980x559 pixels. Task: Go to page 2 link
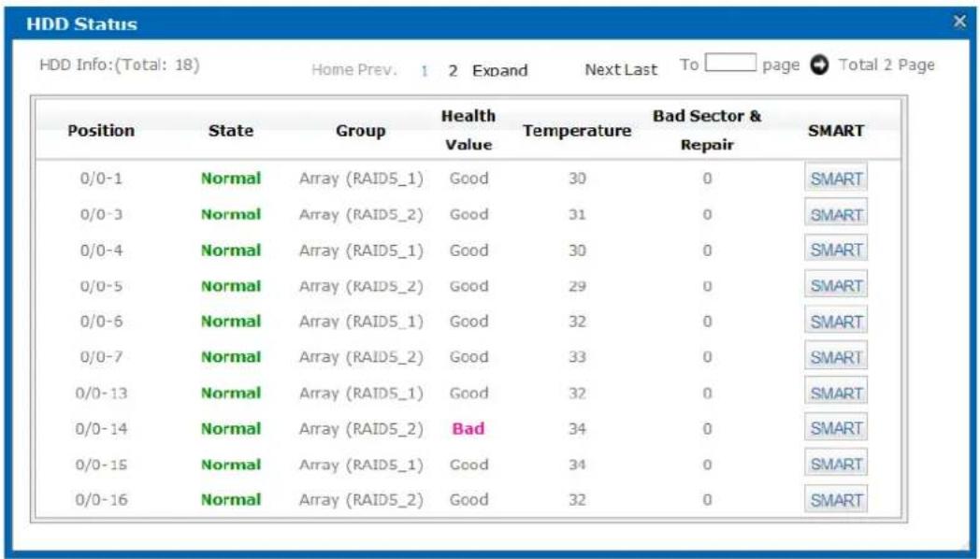click(x=454, y=71)
